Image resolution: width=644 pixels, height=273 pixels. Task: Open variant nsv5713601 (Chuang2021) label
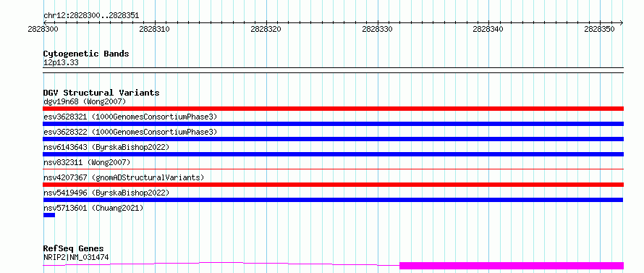93,208
